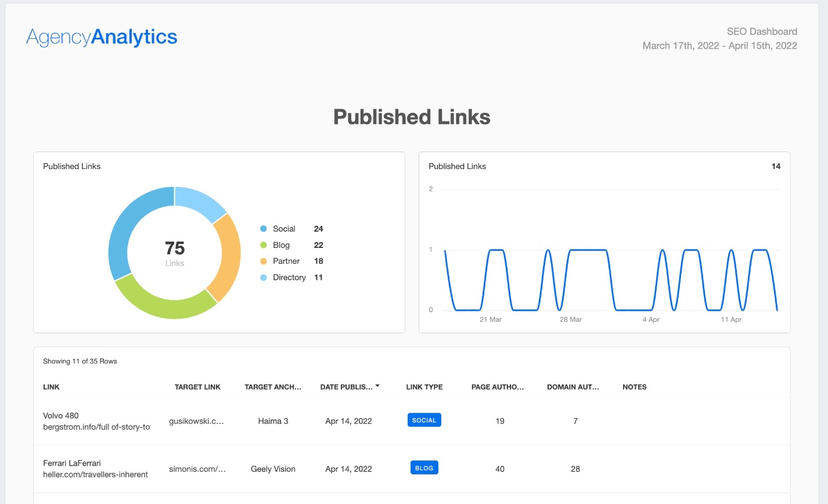Click the 11 Apr axis label
This screenshot has width=828, height=504.
731,320
